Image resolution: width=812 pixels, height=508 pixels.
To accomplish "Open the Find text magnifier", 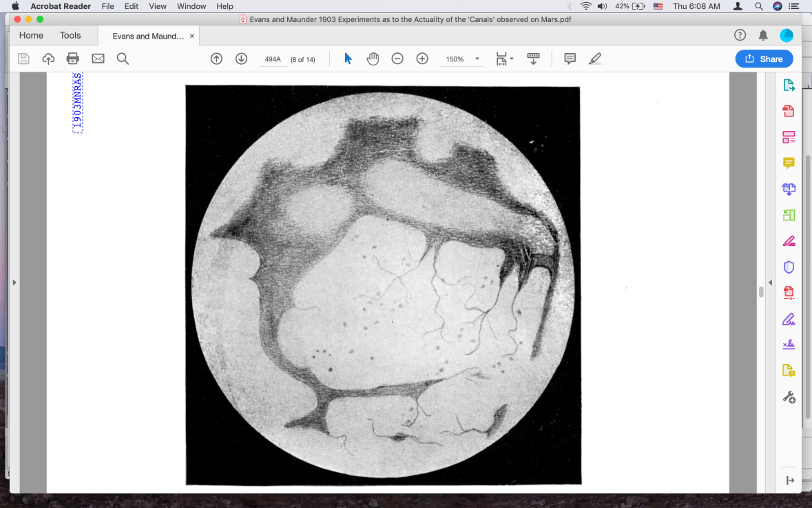I will 123,59.
